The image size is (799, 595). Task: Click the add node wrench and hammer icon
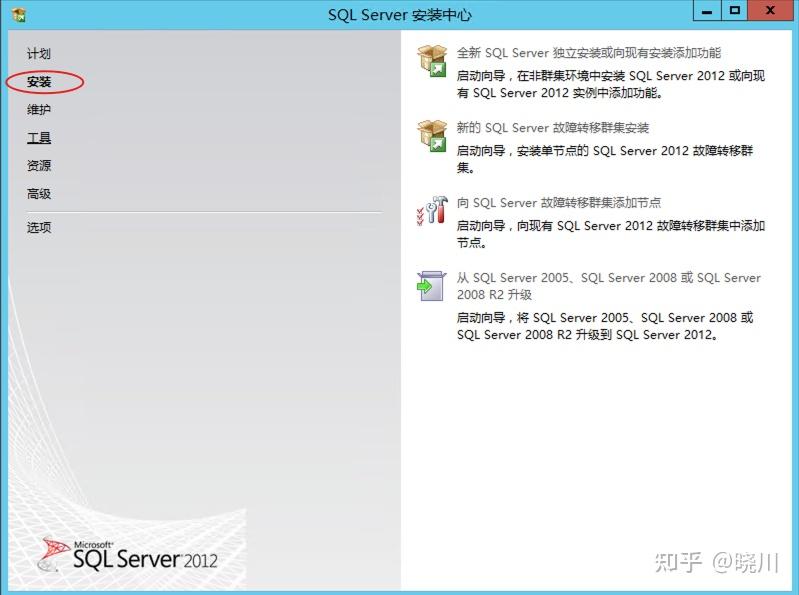click(x=432, y=210)
